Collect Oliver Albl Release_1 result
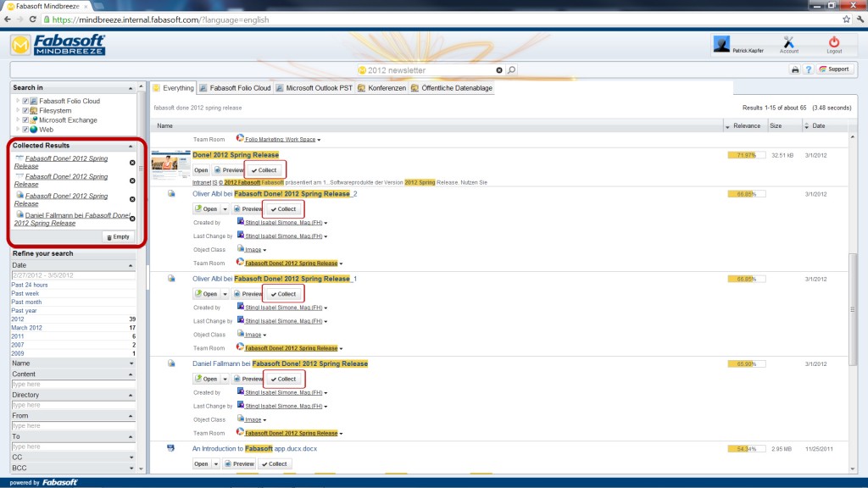868x488 pixels. [x=283, y=294]
